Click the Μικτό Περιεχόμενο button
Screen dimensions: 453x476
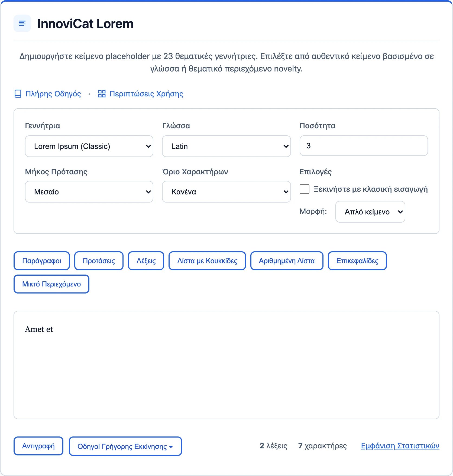coord(51,284)
